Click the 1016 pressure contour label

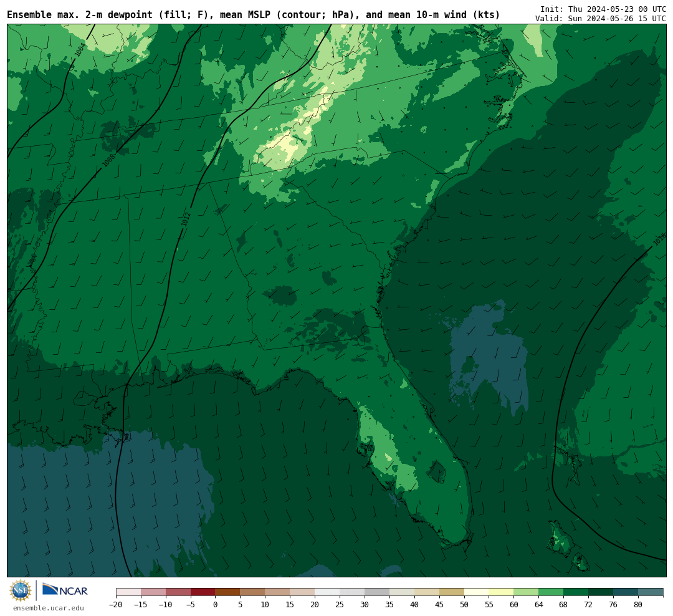pos(659,239)
